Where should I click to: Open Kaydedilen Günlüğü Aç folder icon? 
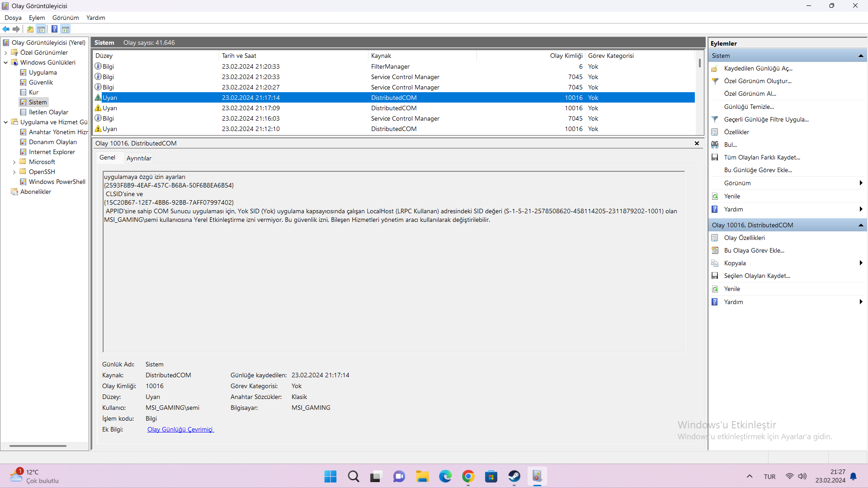point(715,69)
